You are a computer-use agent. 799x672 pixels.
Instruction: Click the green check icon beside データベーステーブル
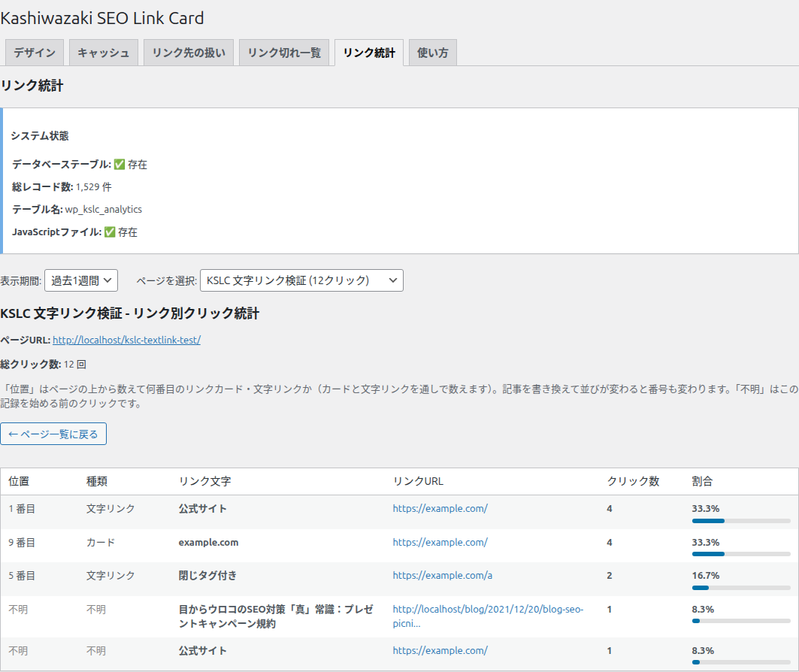(120, 164)
